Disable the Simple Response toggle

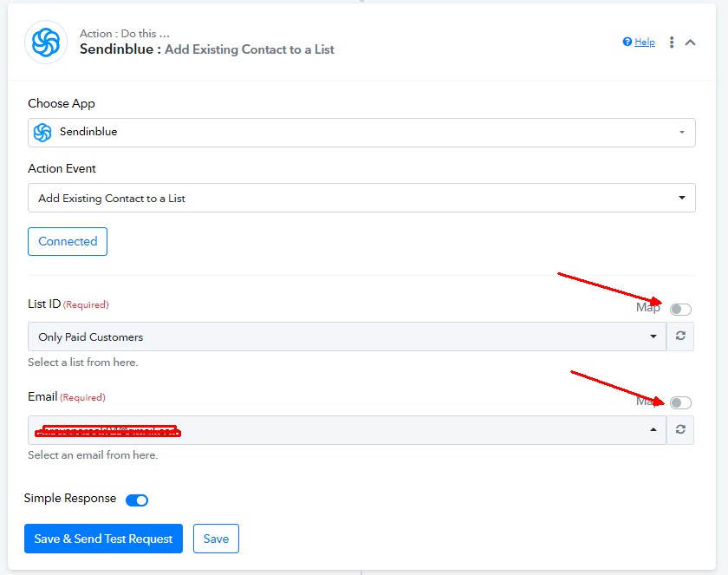[x=137, y=500]
